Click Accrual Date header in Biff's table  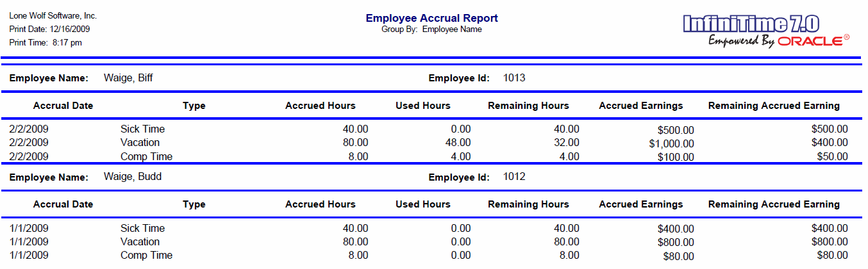(63, 106)
